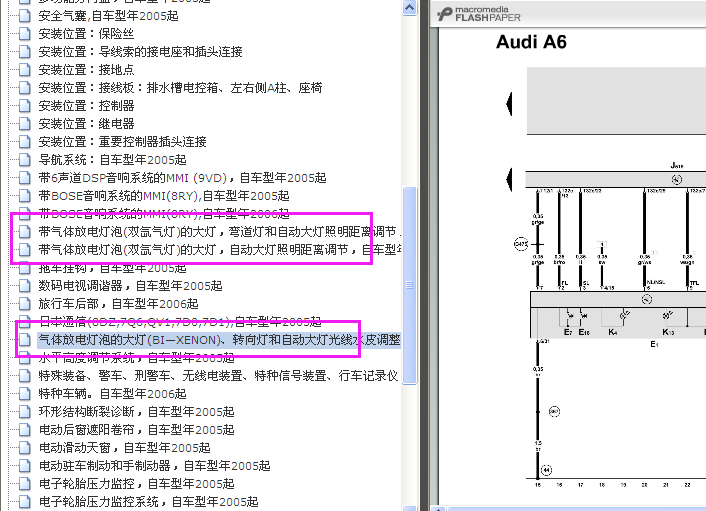Click the document icon next to 环形结构断裂诊断 entry
706x511 pixels.
point(25,412)
